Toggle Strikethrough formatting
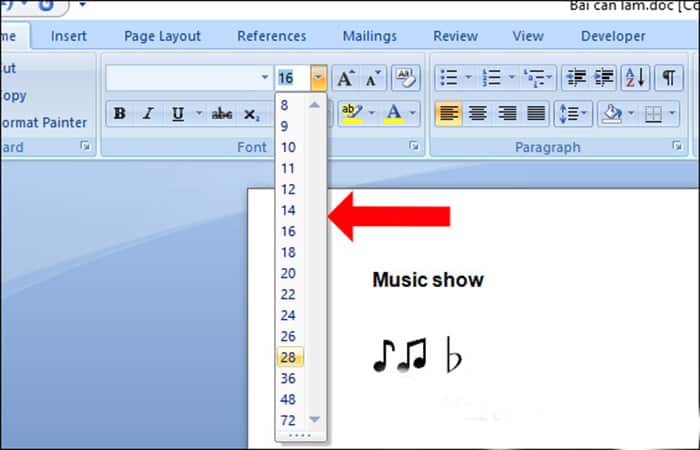This screenshot has height=450, width=700. point(221,114)
